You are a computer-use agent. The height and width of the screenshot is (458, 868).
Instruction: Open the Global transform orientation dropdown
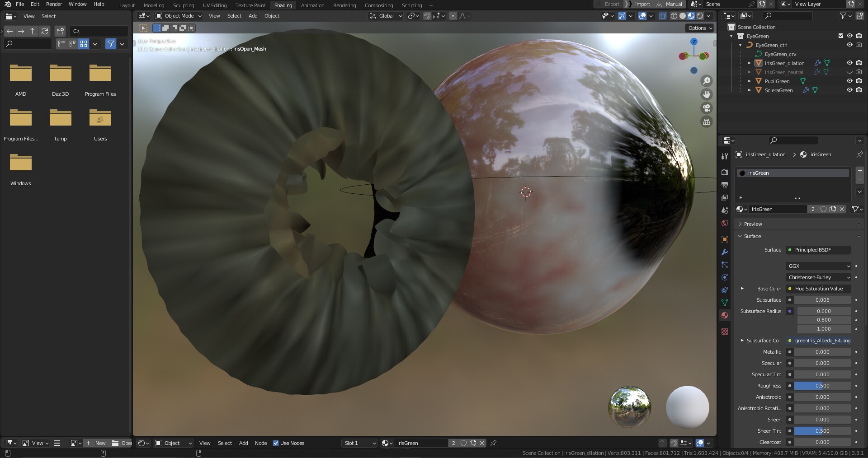(x=386, y=16)
